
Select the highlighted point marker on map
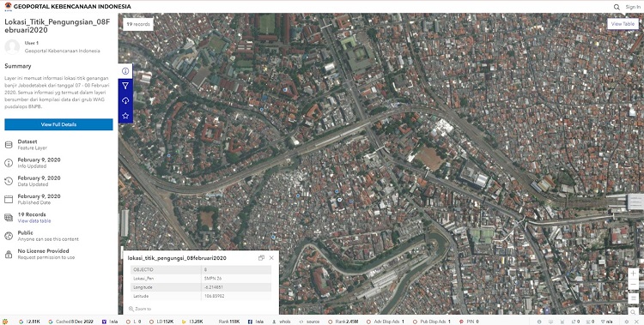point(339,200)
